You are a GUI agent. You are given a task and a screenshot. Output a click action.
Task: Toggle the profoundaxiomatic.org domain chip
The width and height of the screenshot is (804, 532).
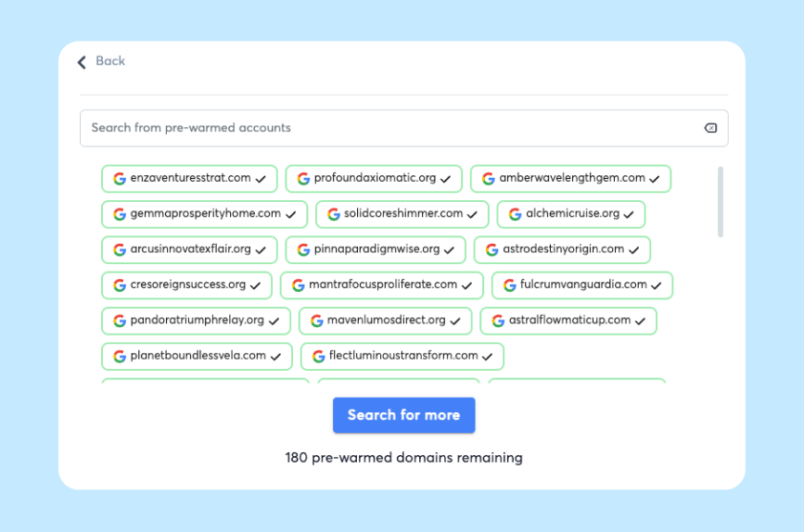(x=374, y=179)
